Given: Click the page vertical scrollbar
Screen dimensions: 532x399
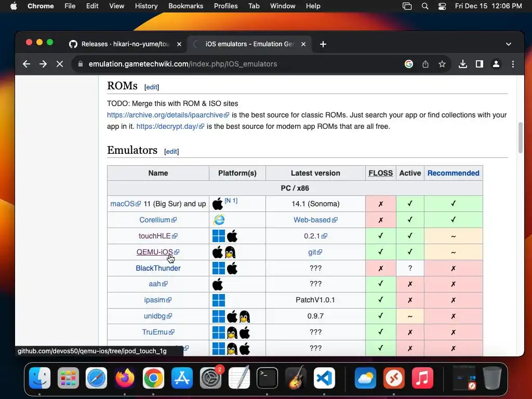Looking at the screenshot, I should (x=521, y=137).
